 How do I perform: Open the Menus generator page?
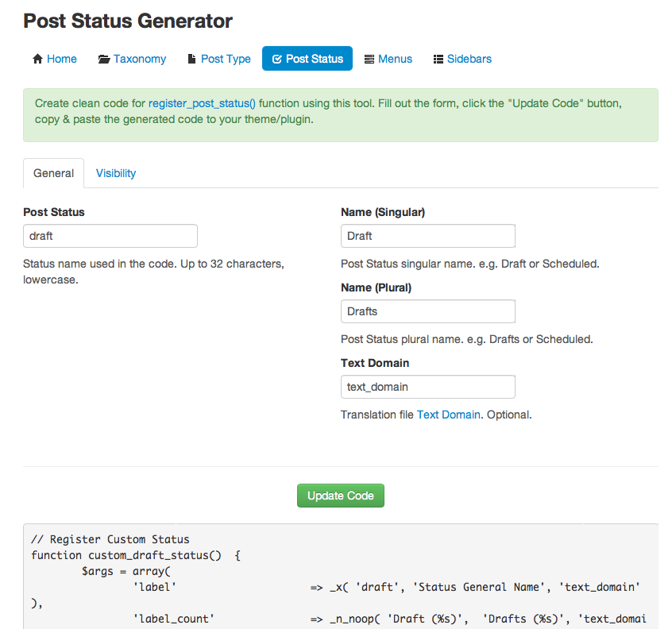point(395,59)
